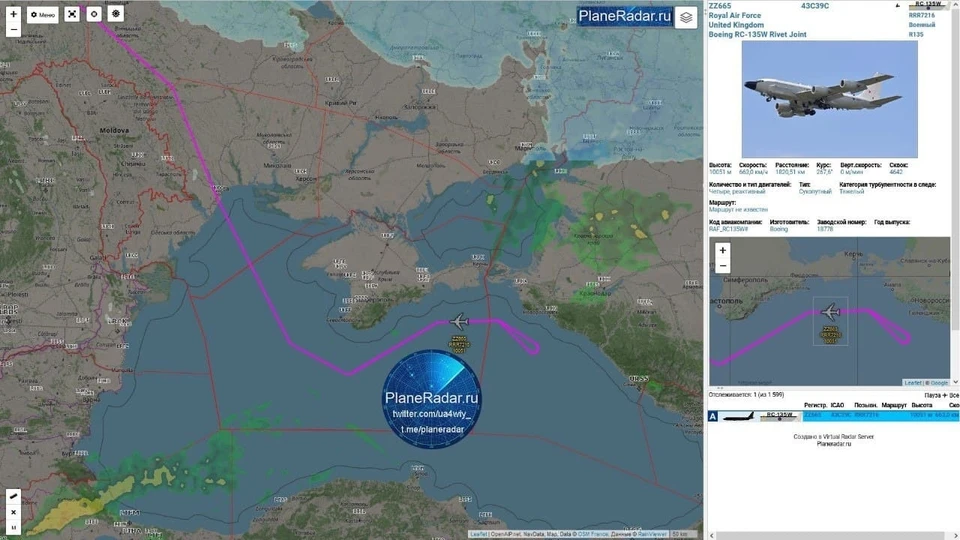Click the Отслеживается tracking count text

(746, 395)
